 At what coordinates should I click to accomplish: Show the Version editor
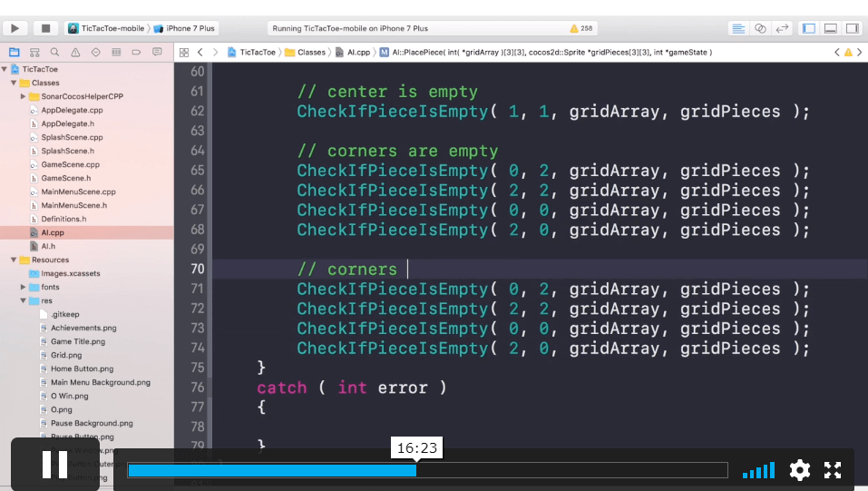[782, 28]
